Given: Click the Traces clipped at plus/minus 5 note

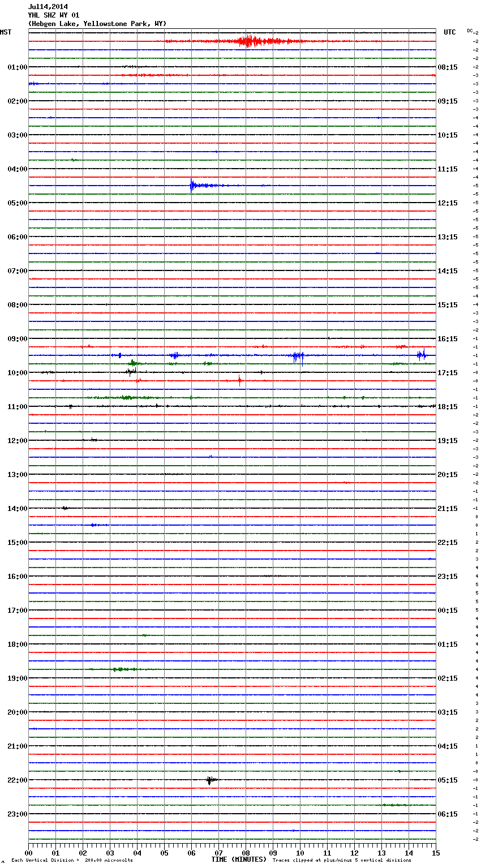Looking at the screenshot, I should [342, 861].
